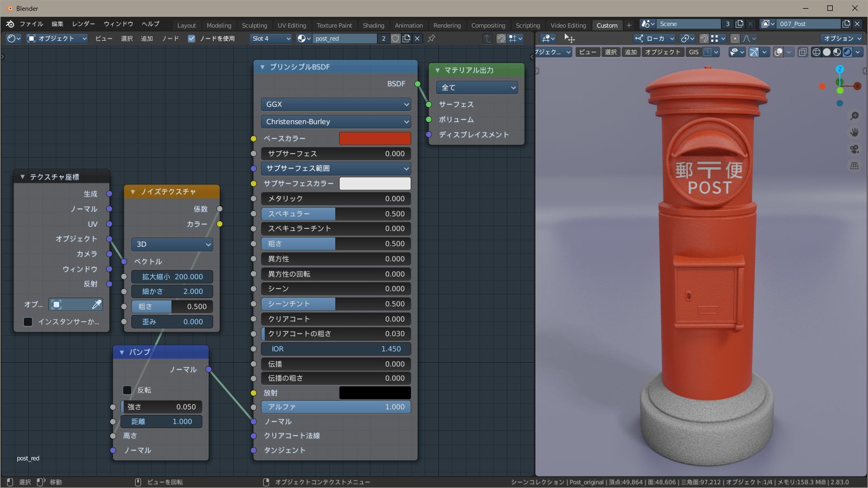Viewport: 868px width, 488px height.
Task: Switch to the UV Editing workspace tab
Action: (x=292, y=25)
